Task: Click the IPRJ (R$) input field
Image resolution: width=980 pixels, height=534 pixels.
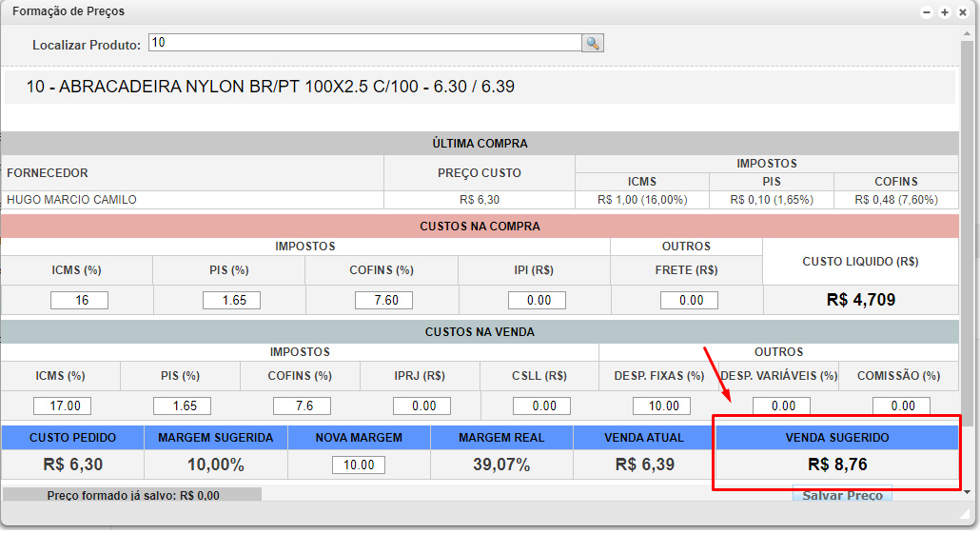Action: tap(421, 405)
